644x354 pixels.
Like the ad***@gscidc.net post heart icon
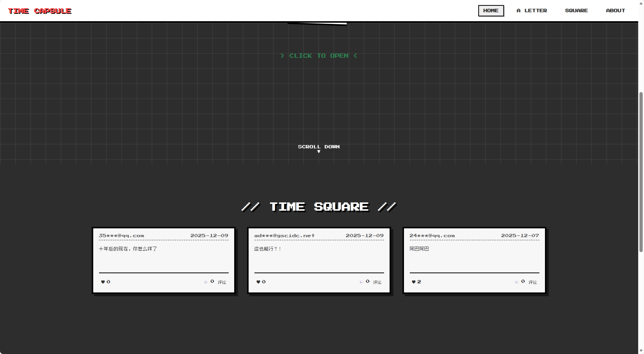pyautogui.click(x=258, y=282)
